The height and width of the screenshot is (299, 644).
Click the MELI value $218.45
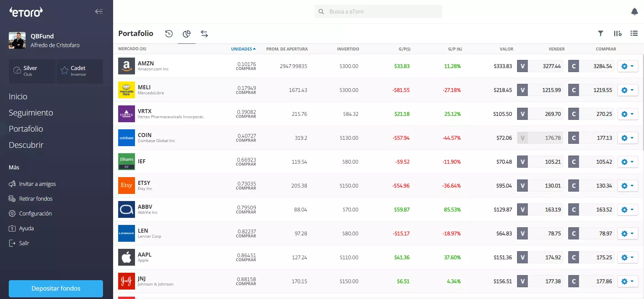click(x=503, y=90)
